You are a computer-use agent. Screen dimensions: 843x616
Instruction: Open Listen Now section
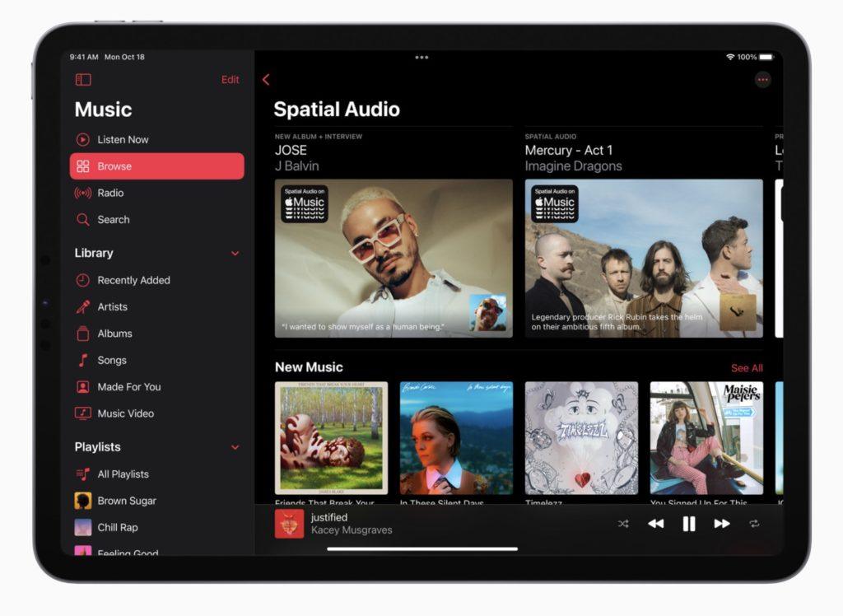click(x=157, y=139)
